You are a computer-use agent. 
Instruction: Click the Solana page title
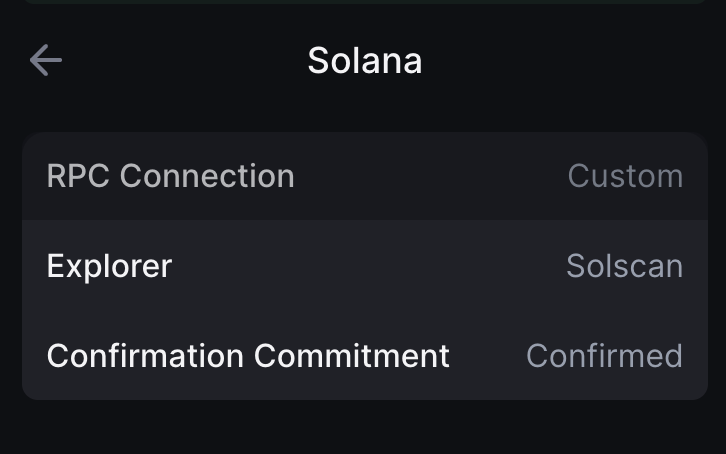click(x=364, y=61)
